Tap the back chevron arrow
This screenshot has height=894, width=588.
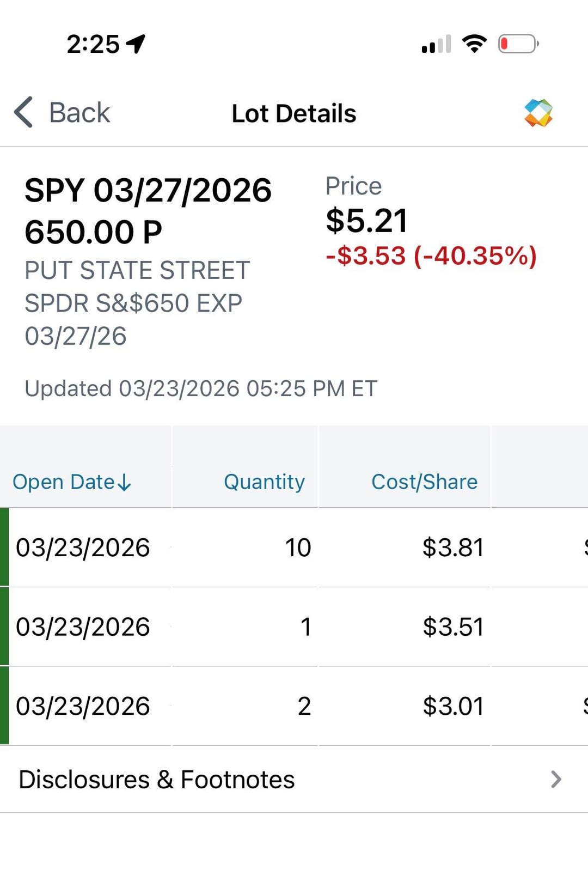tap(24, 113)
